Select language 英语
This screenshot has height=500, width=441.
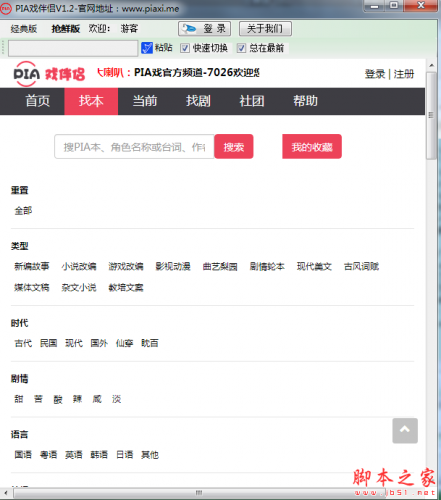(74, 454)
